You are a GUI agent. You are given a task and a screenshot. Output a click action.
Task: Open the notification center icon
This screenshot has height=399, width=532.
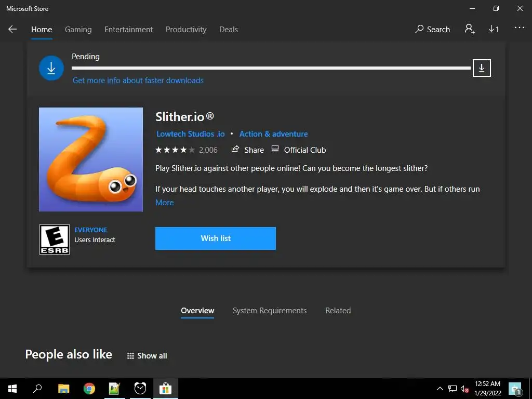click(x=516, y=389)
